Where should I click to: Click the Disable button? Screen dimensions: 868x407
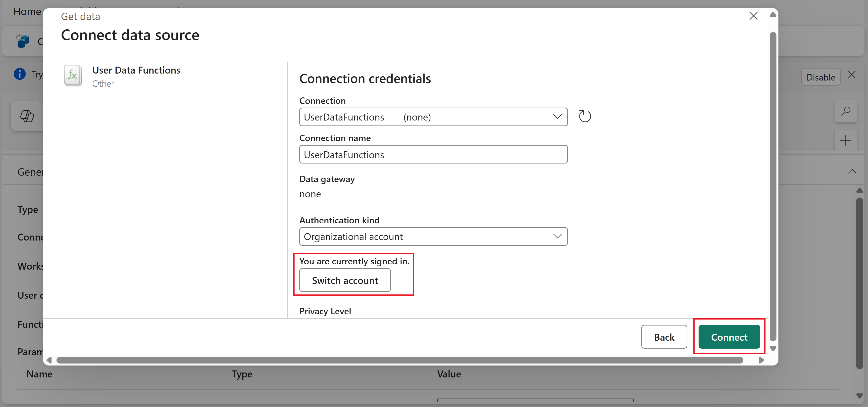pyautogui.click(x=820, y=77)
